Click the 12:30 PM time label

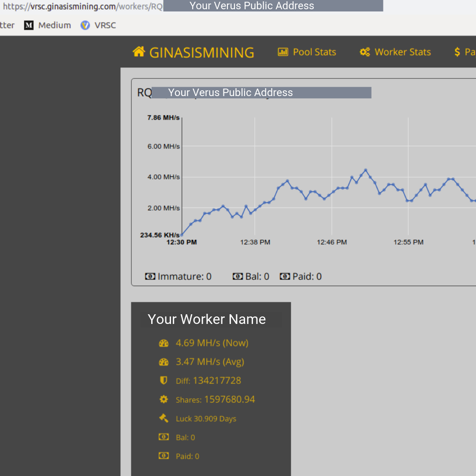(182, 242)
